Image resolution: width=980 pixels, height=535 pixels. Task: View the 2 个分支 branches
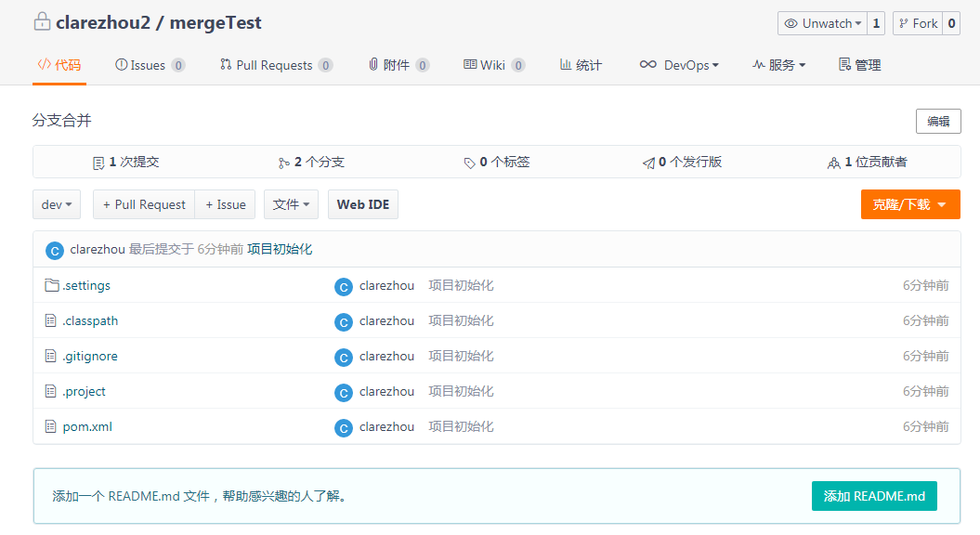coord(311,163)
